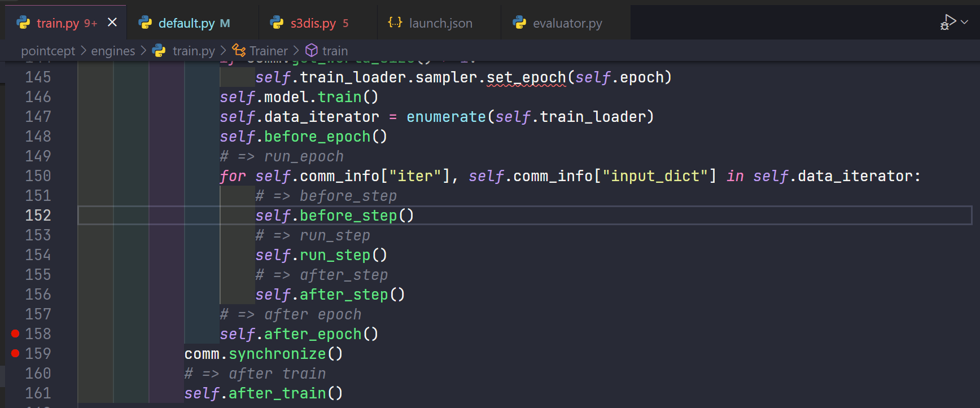
Task: Click the Run and Debug play icon
Action: pyautogui.click(x=948, y=22)
